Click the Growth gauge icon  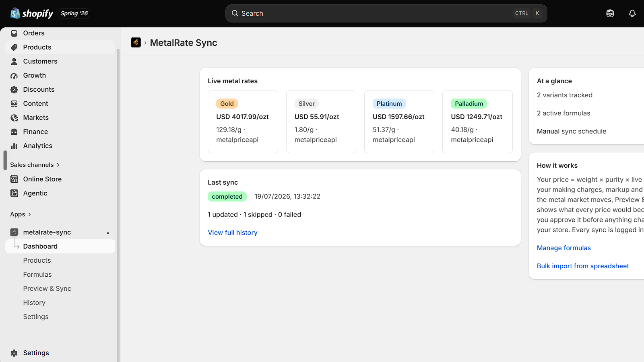pyautogui.click(x=14, y=76)
